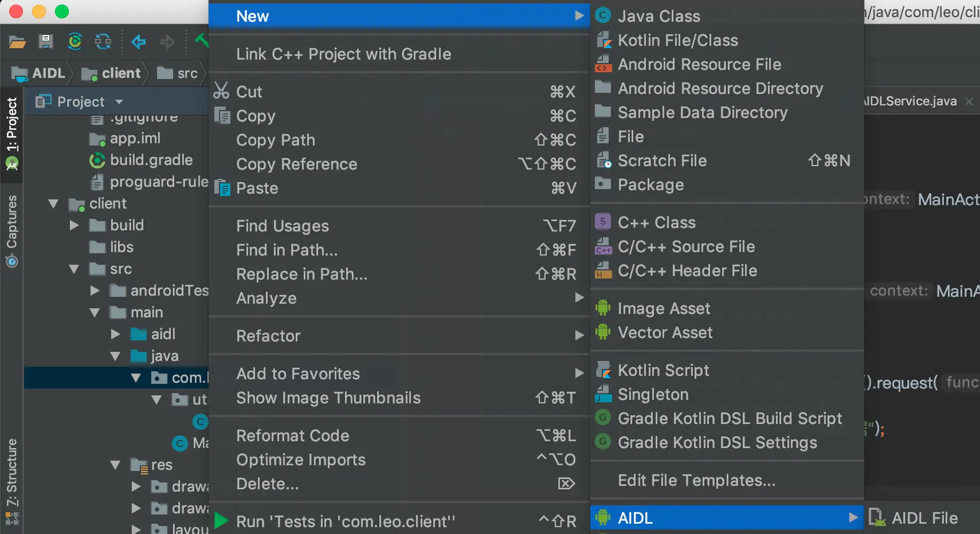Expand the build folder in tree

click(75, 225)
